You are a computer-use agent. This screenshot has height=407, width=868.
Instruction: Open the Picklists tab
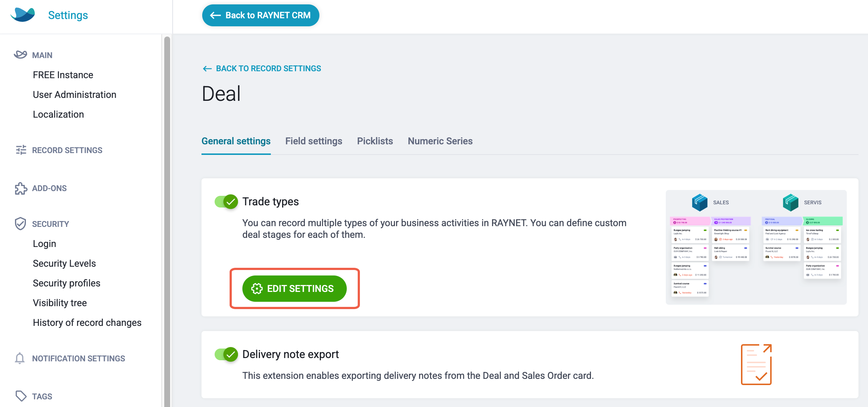tap(375, 141)
